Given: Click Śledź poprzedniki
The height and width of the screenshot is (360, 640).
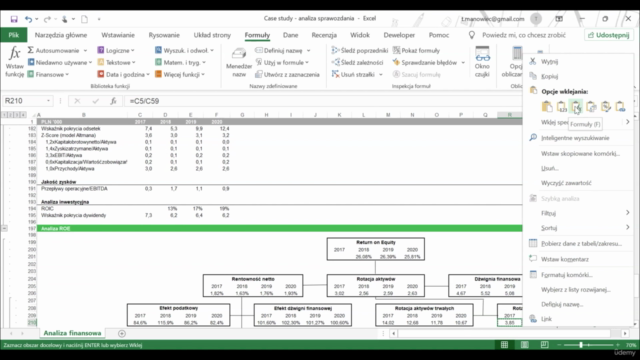Looking at the screenshot, I should pos(360,51).
